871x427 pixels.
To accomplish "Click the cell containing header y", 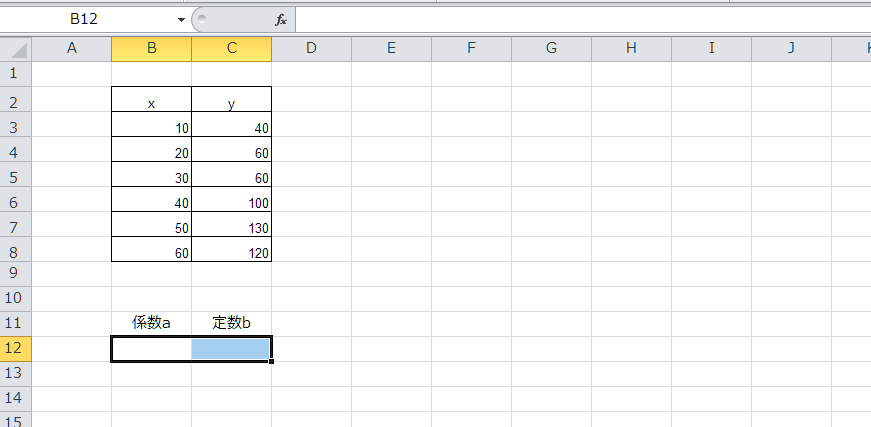I will click(x=232, y=99).
